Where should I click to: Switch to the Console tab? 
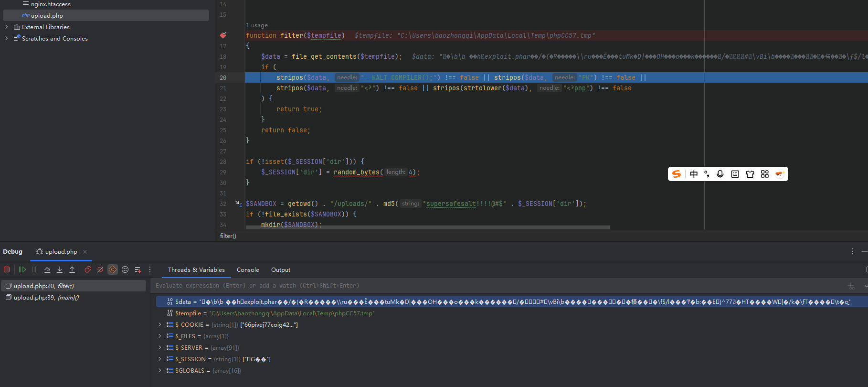click(248, 270)
